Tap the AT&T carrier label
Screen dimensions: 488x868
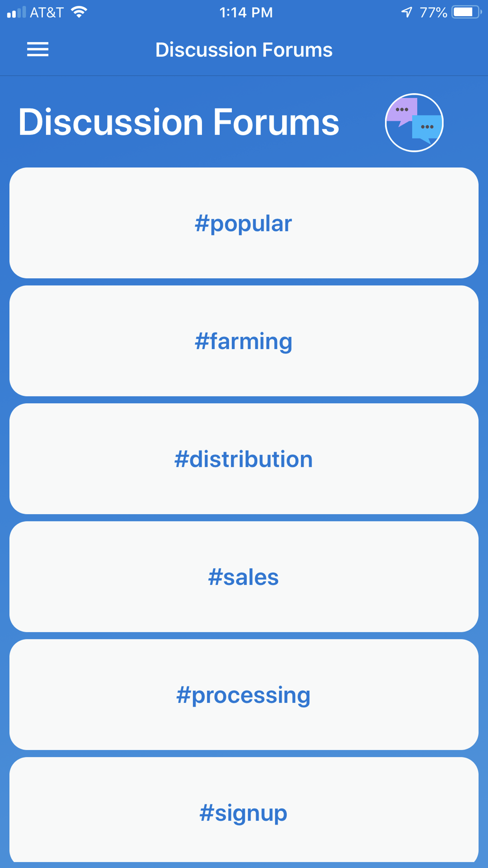pos(47,12)
